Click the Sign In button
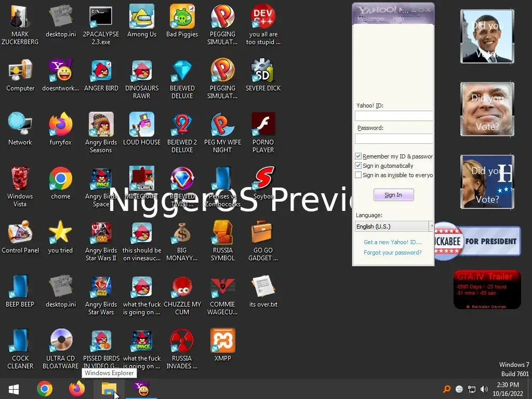This screenshot has height=399, width=532. 394,195
